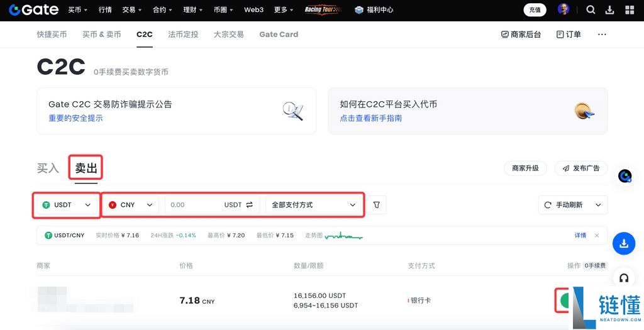Expand the 币圈 menu
The image size is (644, 330).
[x=223, y=10]
